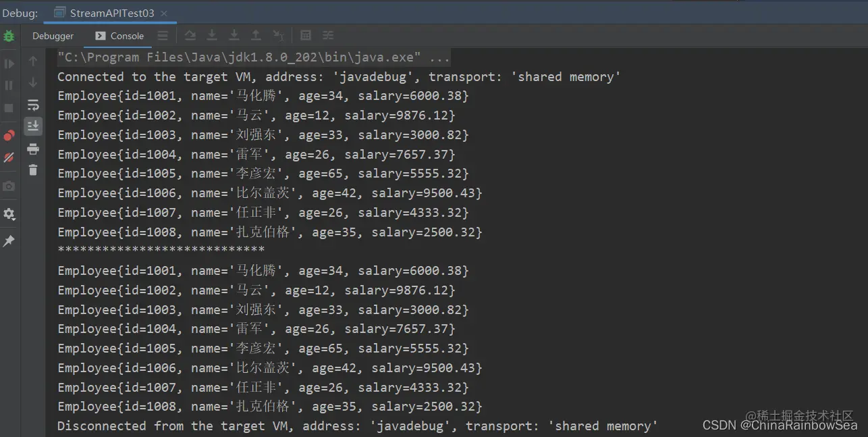This screenshot has height=437, width=868.
Task: Rerun debug with the green bug icon
Action: pos(9,36)
